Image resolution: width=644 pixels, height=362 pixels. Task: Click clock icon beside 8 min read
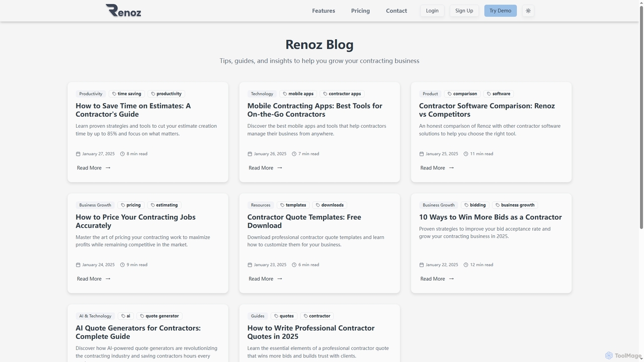coord(122,154)
